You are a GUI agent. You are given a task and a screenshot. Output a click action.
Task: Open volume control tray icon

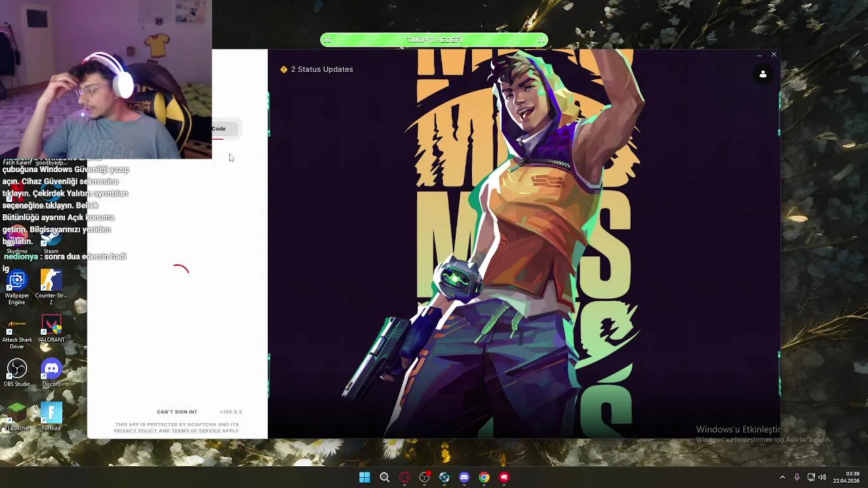tap(822, 477)
